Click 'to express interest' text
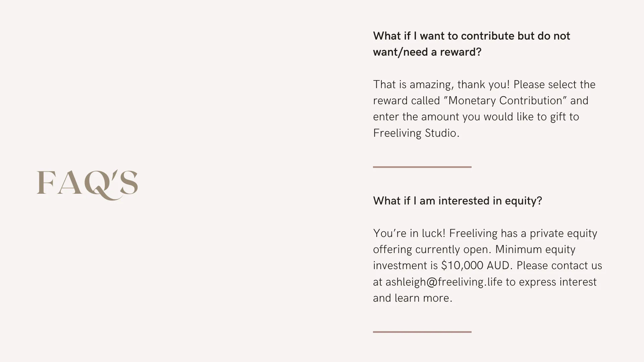The height and width of the screenshot is (362, 644). (x=551, y=282)
